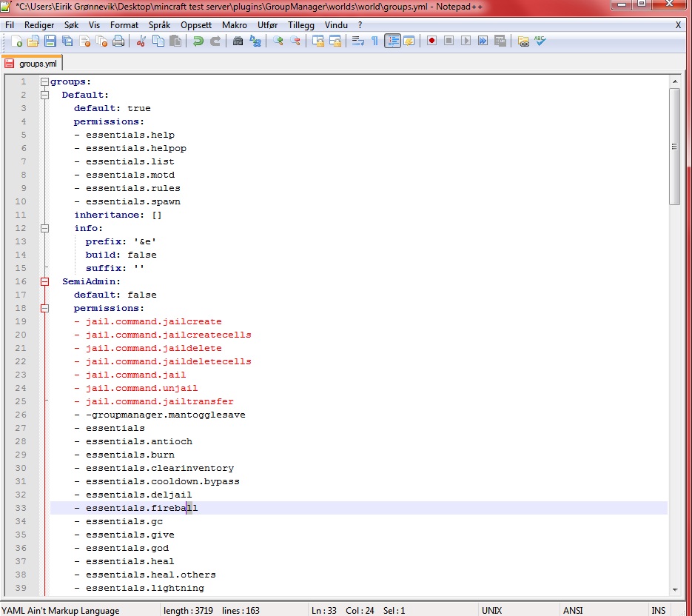Start macro recording with the red record icon
Image resolution: width=692 pixels, height=616 pixels.
[x=431, y=41]
